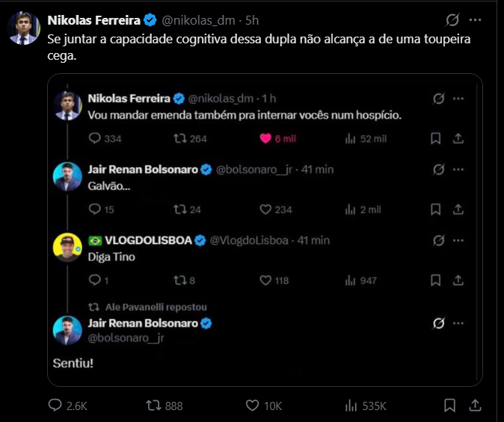This screenshot has width=504, height=422.
Task: Click Grok icon on main post header
Action: point(452,19)
